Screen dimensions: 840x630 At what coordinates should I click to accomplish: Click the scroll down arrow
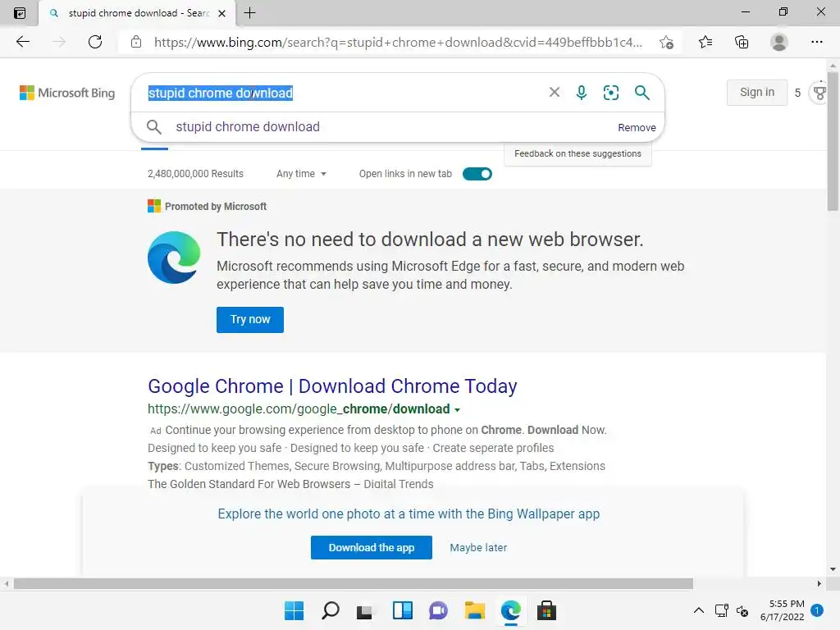(x=833, y=569)
